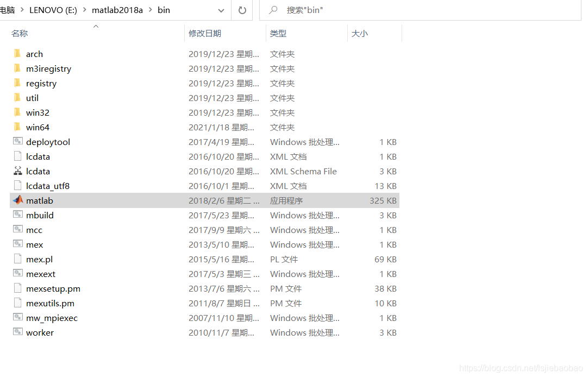Select the matlab application name
This screenshot has width=588, height=378.
[39, 200]
